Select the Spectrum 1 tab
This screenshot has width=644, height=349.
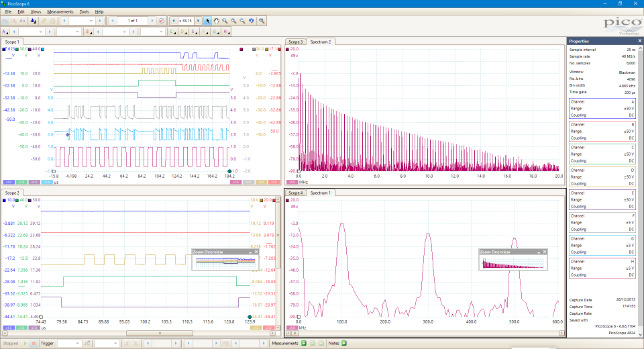pyautogui.click(x=321, y=193)
